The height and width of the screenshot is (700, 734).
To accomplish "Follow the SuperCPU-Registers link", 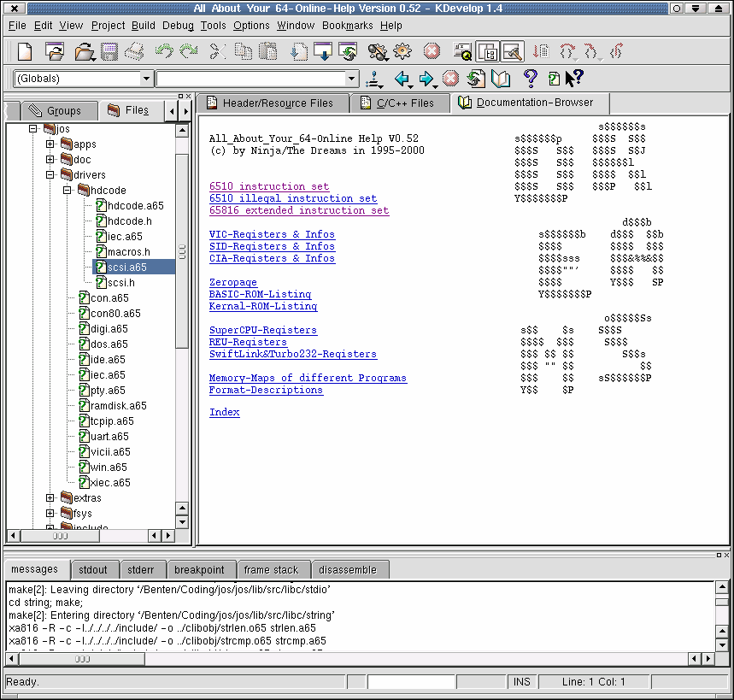I will [263, 330].
